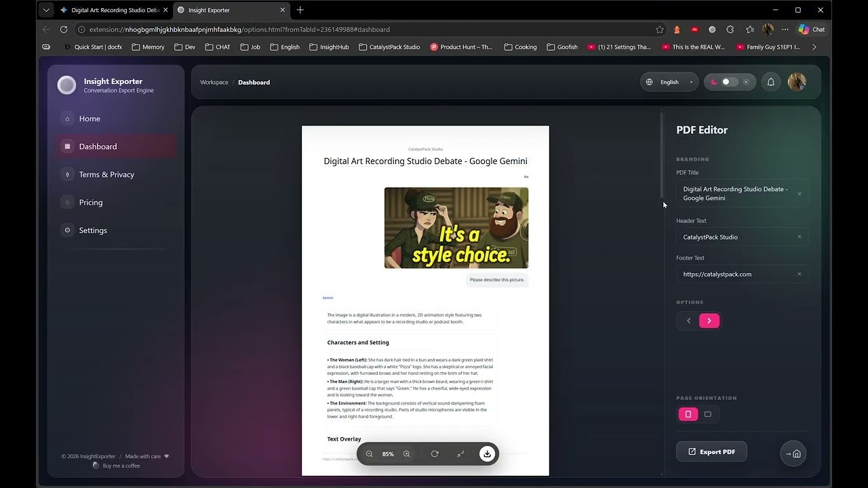868x488 pixels.
Task: Open the Dev bookmarks folder
Action: pyautogui.click(x=185, y=47)
